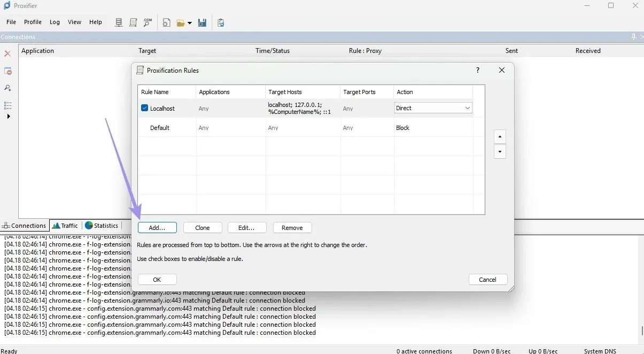Click the clipboard checker toolbar icon
This screenshot has height=354, width=644.
point(221,23)
